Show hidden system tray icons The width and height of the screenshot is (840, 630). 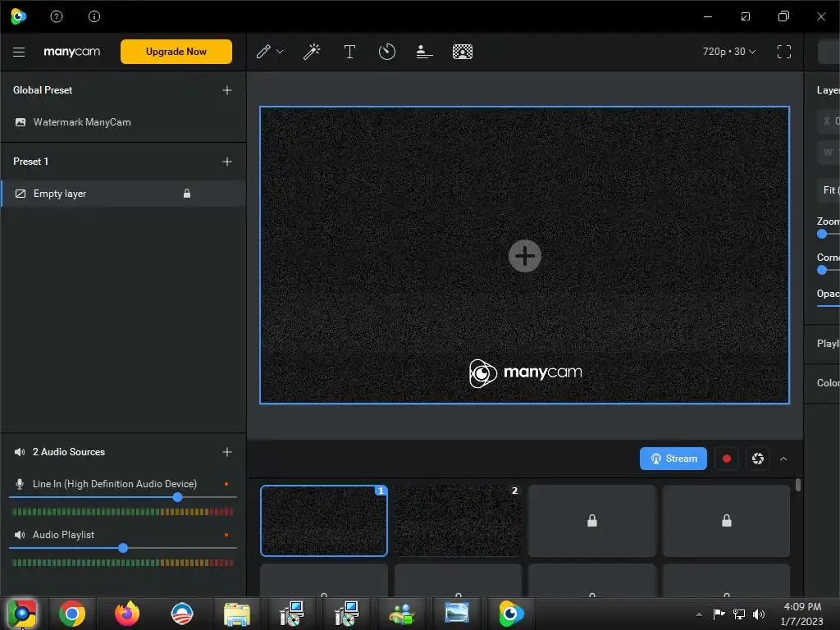(699, 614)
